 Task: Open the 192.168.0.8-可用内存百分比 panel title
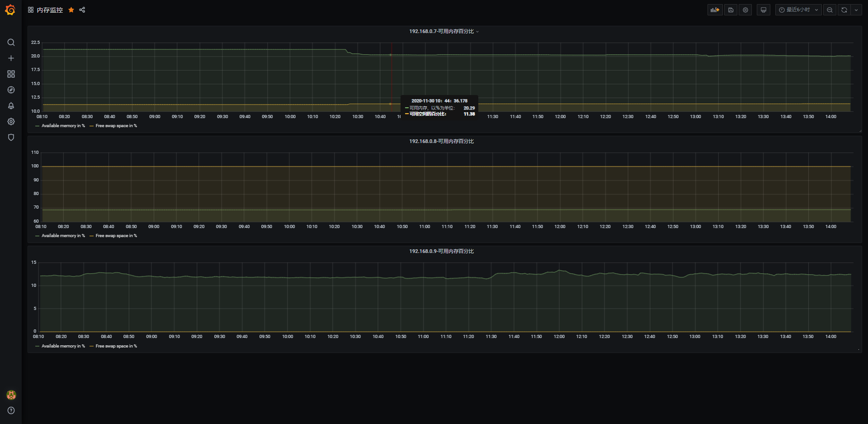[x=442, y=141]
